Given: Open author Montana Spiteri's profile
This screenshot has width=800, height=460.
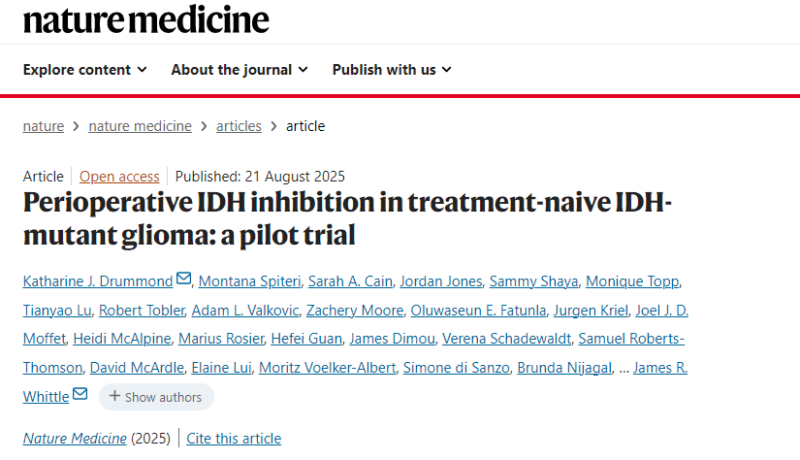Looking at the screenshot, I should (250, 281).
